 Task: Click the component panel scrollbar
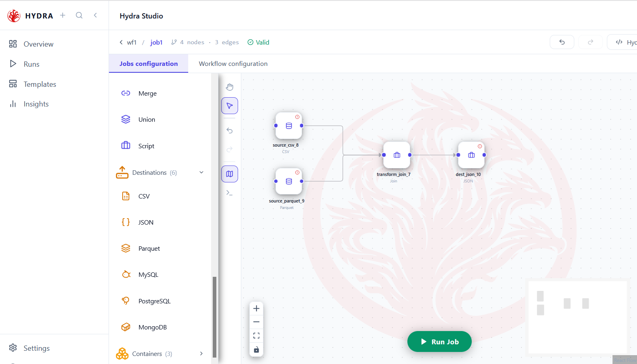coord(215,317)
